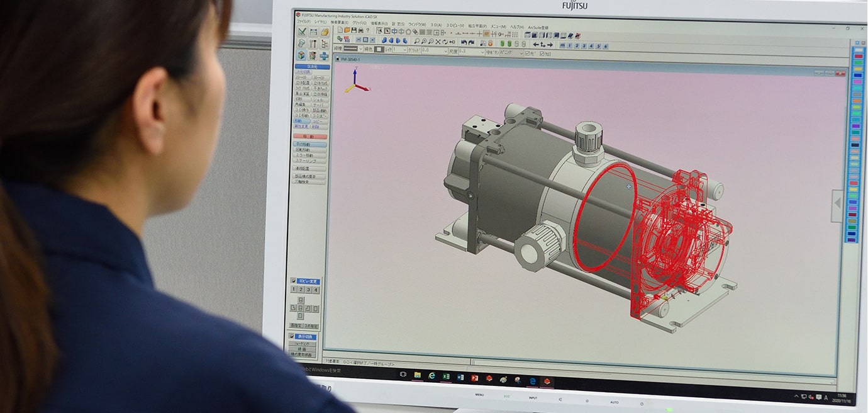The image size is (868, 413).
Task: Select the 回転移動 command
Action: 311,150
